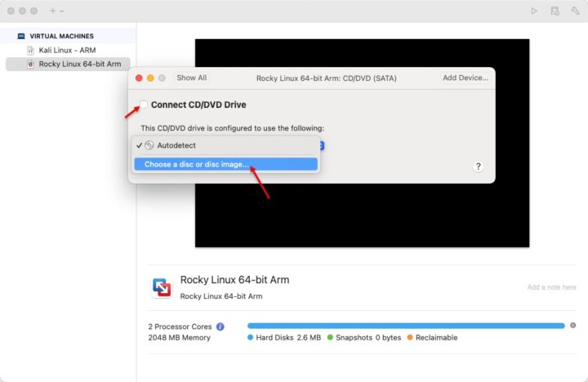This screenshot has height=382, width=588.
Task: Click the blue dropdown stepper arrows
Action: [x=322, y=145]
